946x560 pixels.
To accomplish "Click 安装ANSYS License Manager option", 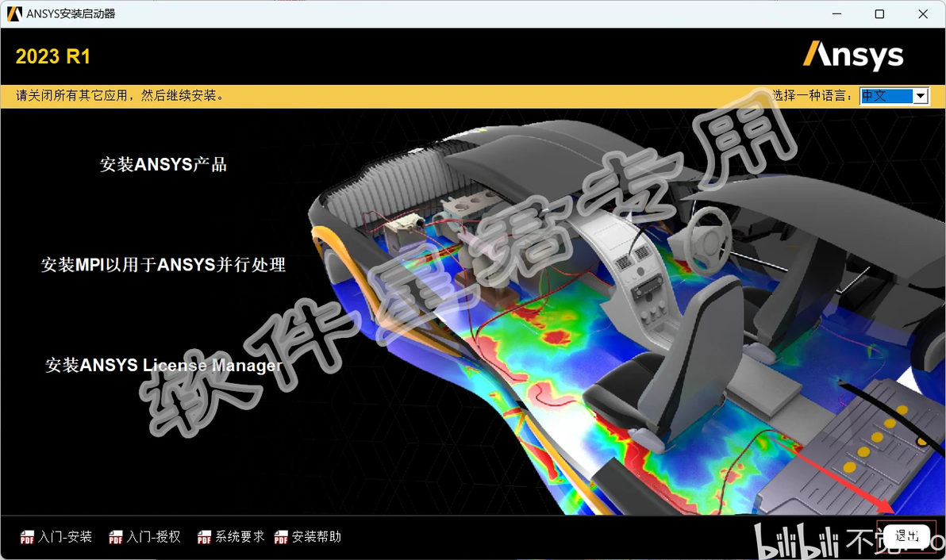I will click(x=163, y=366).
